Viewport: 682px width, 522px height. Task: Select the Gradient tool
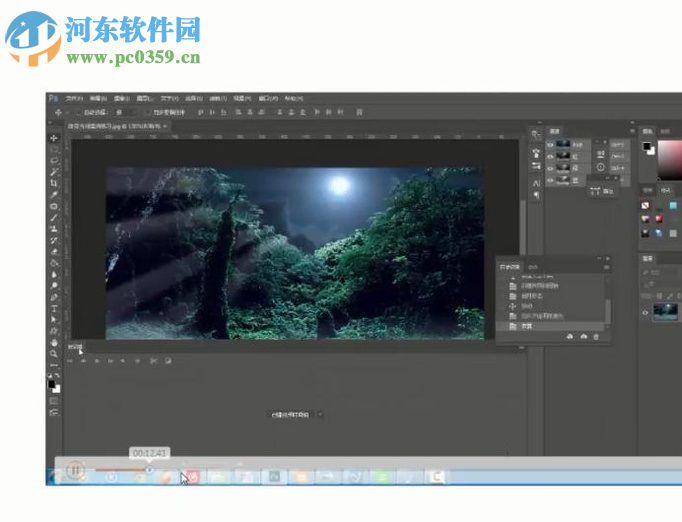[x=54, y=263]
